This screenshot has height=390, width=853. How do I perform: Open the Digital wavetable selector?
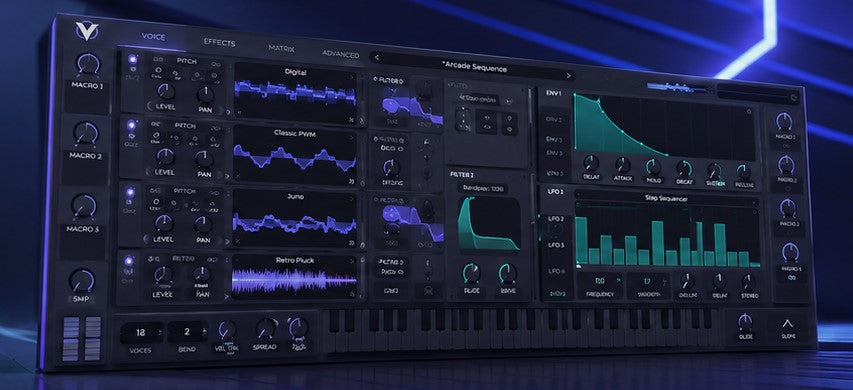[x=295, y=72]
